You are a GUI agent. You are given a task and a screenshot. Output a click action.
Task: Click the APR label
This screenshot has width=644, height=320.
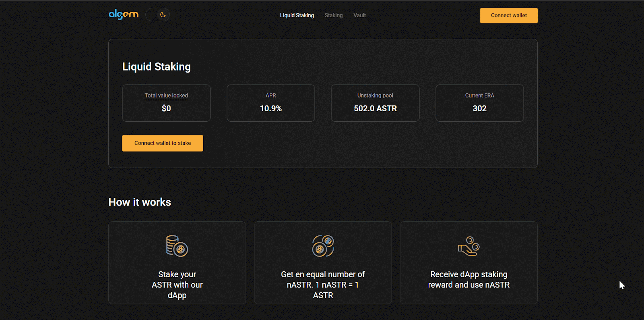click(x=271, y=96)
